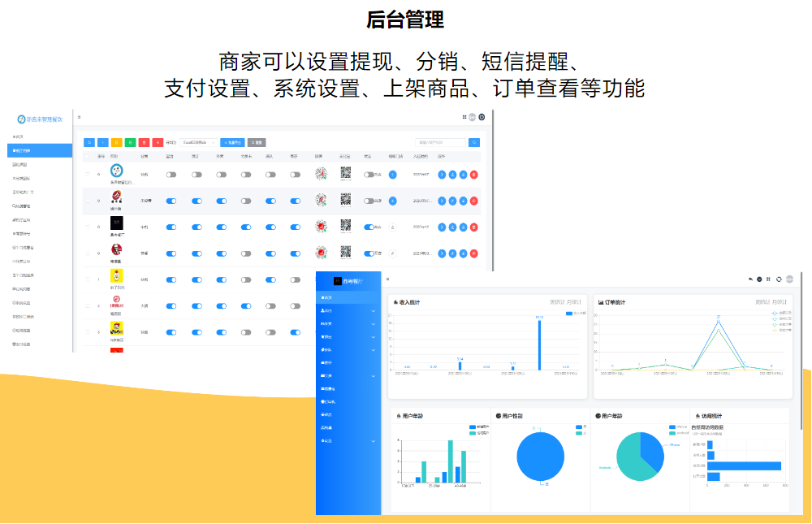Switch 收入统计 card to 月统计
The height and width of the screenshot is (524, 812).
(574, 302)
